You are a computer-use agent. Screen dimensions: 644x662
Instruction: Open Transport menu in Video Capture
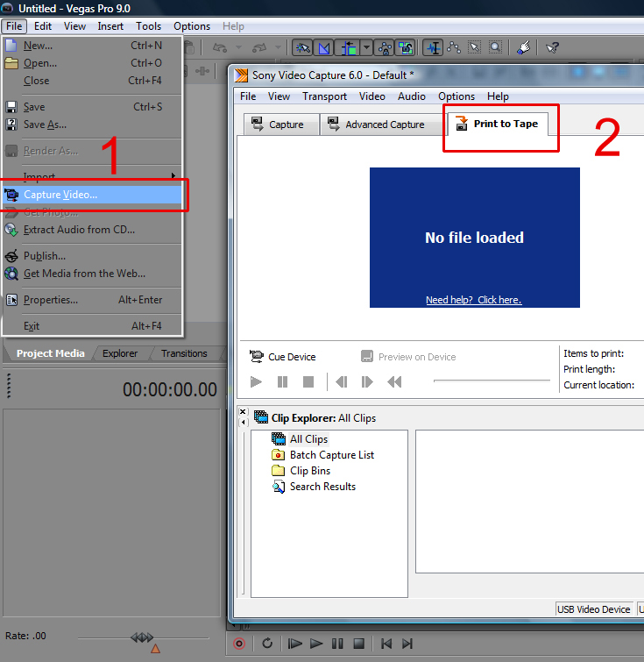324,96
